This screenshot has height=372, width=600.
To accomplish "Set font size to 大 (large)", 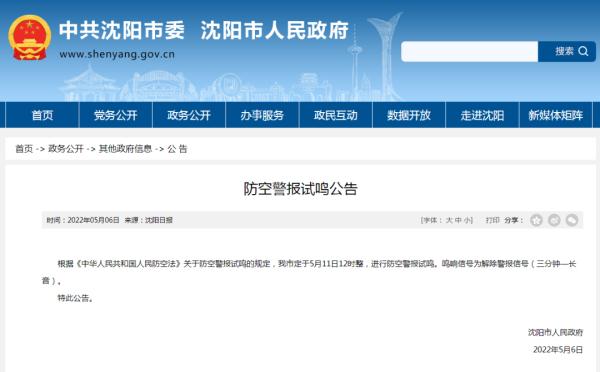I will tap(449, 220).
